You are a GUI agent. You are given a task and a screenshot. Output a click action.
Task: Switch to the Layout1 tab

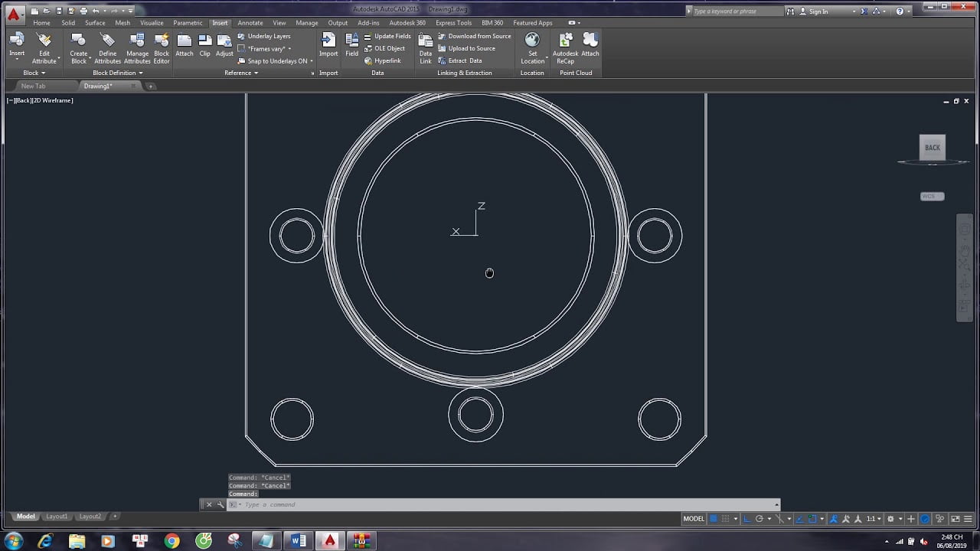click(57, 517)
